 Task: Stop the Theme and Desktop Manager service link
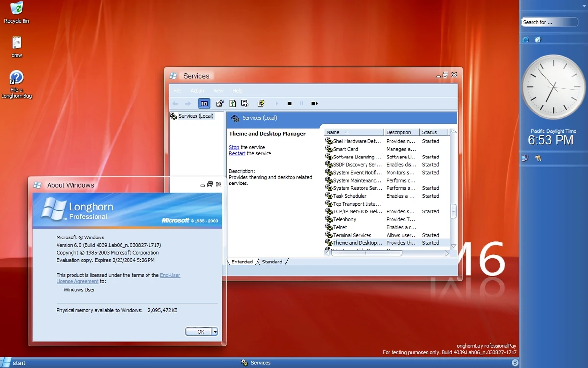click(x=233, y=147)
